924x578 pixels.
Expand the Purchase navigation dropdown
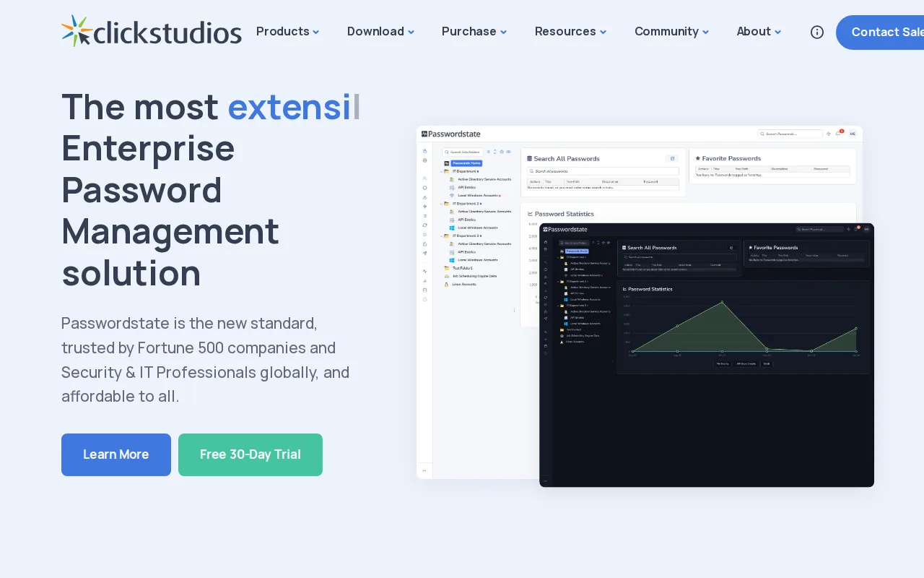coord(474,32)
